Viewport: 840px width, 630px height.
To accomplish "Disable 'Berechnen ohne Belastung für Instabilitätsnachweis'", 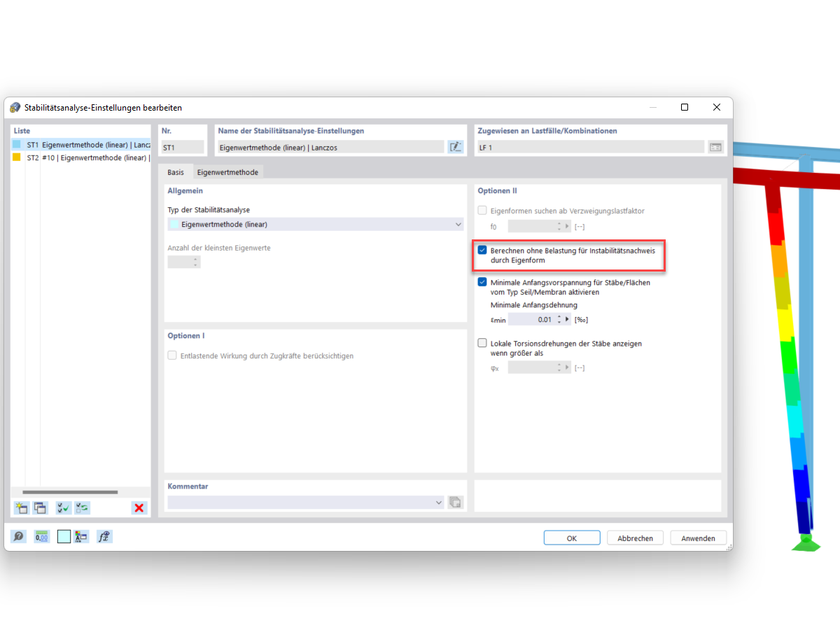I will tap(482, 249).
